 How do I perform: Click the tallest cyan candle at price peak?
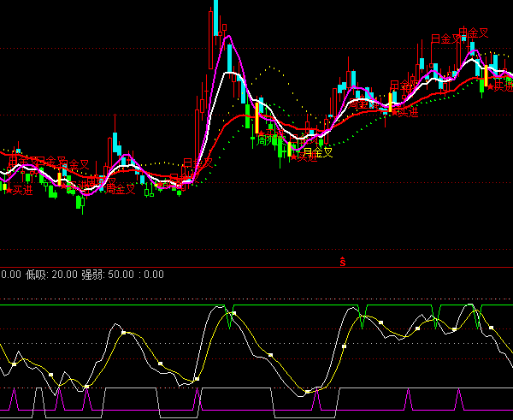point(215,17)
